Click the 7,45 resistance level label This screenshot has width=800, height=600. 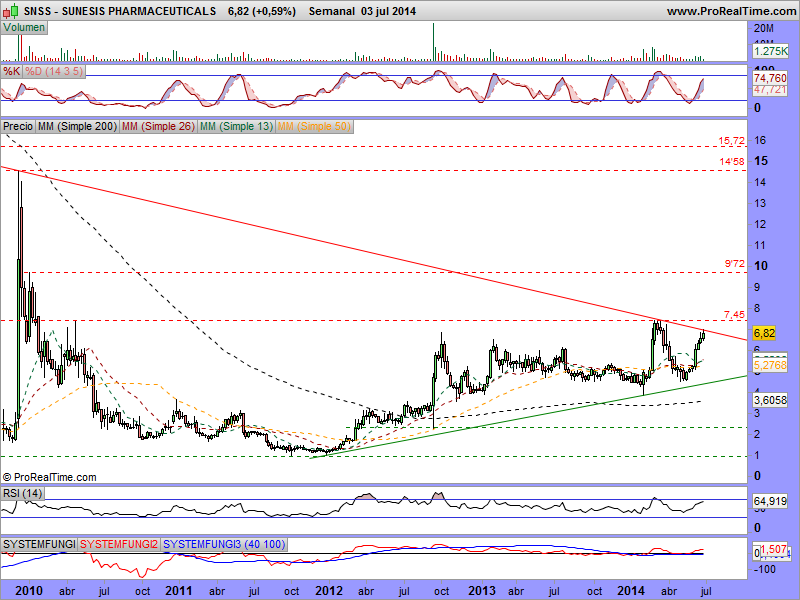[x=734, y=314]
